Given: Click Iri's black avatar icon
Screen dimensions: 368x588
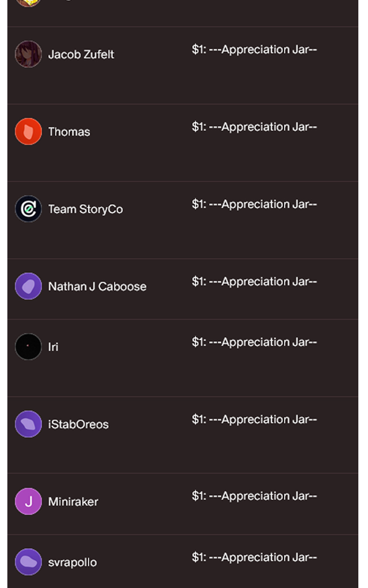Looking at the screenshot, I should click(x=28, y=346).
